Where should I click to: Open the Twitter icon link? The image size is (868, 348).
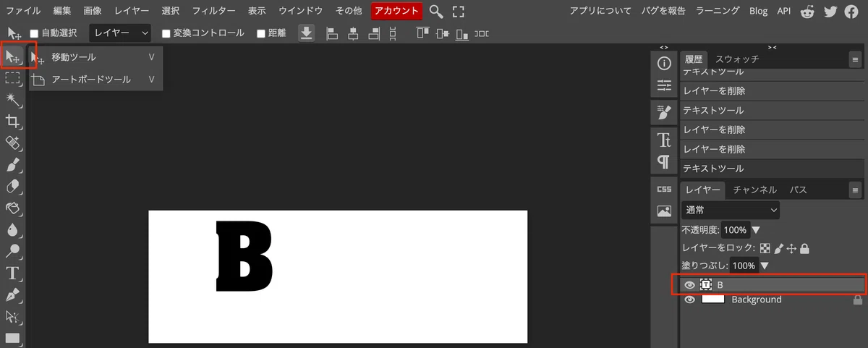pyautogui.click(x=830, y=11)
